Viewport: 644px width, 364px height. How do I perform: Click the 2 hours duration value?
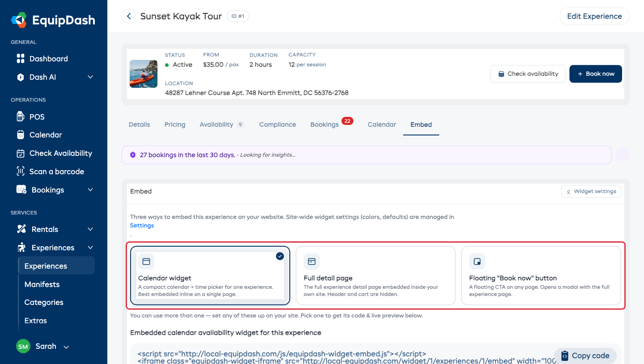point(261,64)
